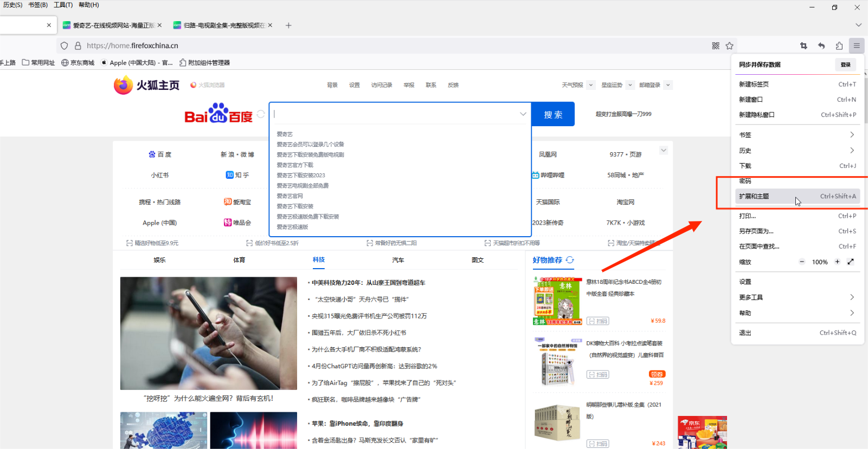The image size is (868, 449).
Task: Switch to the 归路-电视剧全集 tab
Action: coord(223,25)
